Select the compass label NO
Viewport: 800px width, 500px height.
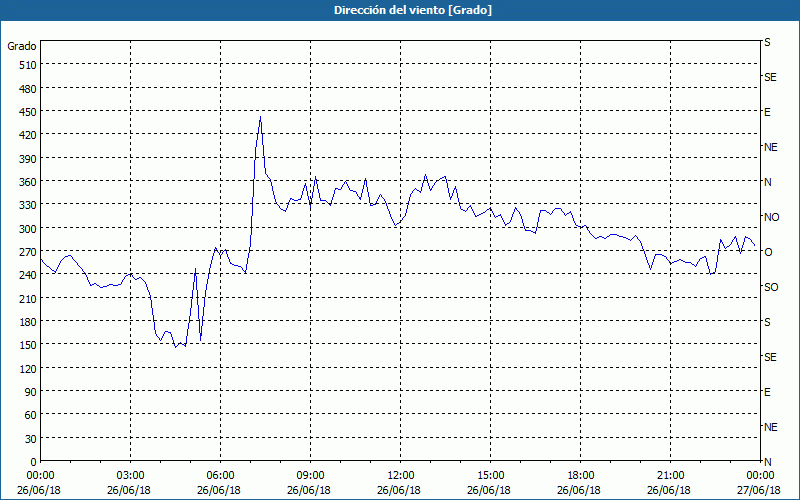tap(771, 217)
